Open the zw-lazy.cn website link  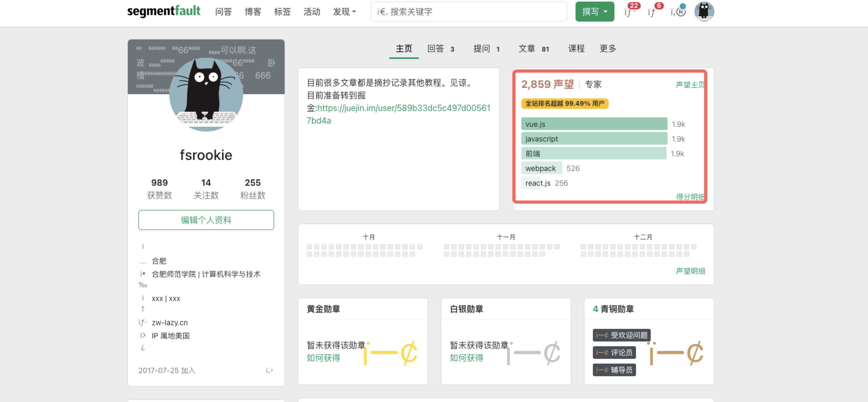(x=169, y=323)
